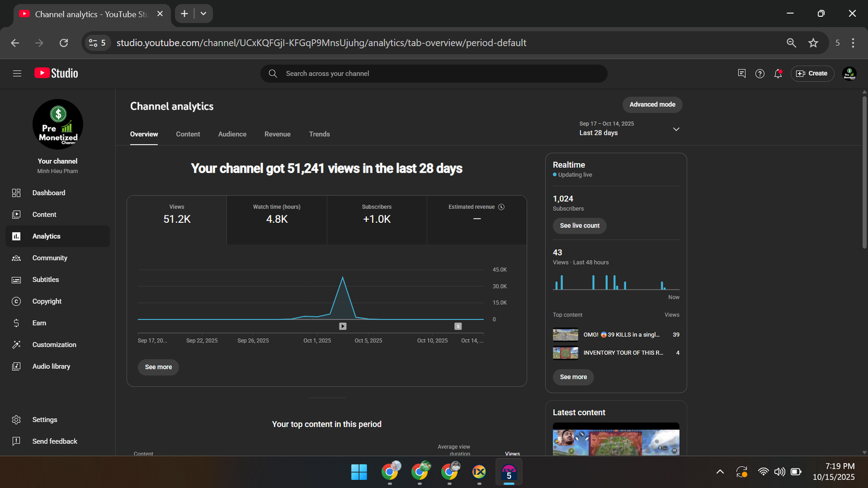Click the comments feedback icon in header
Image resolution: width=868 pixels, height=488 pixels.
(742, 74)
